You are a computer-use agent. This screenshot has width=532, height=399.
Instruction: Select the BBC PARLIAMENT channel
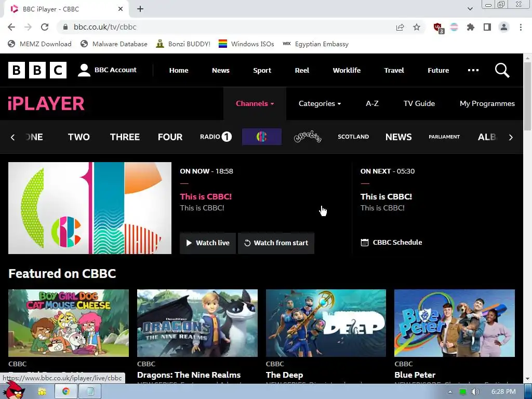pos(444,137)
